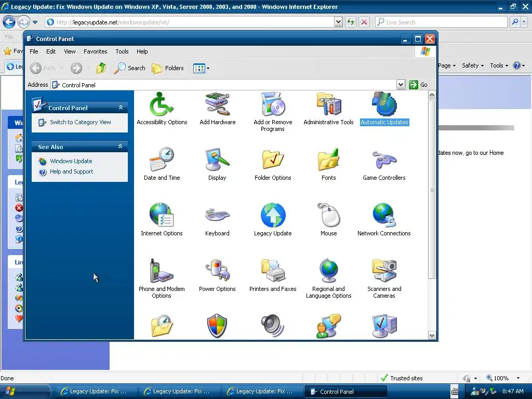Collapse the Control Panel sidebar section
The image size is (532, 399).
(x=121, y=108)
